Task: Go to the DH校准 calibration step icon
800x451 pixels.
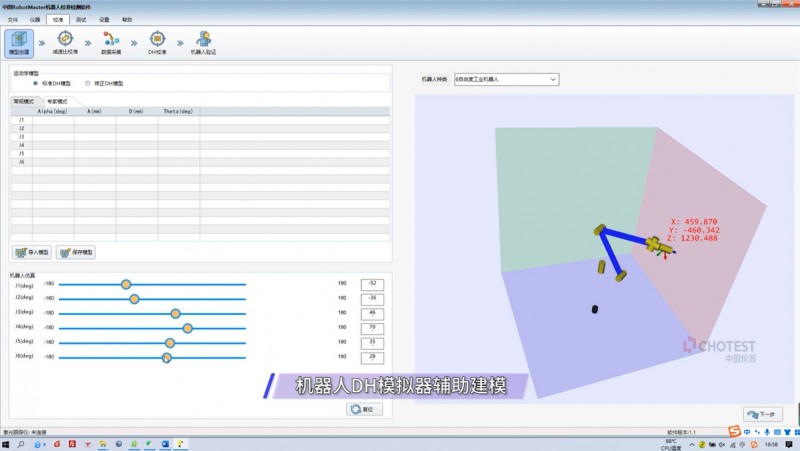Action: tap(157, 41)
